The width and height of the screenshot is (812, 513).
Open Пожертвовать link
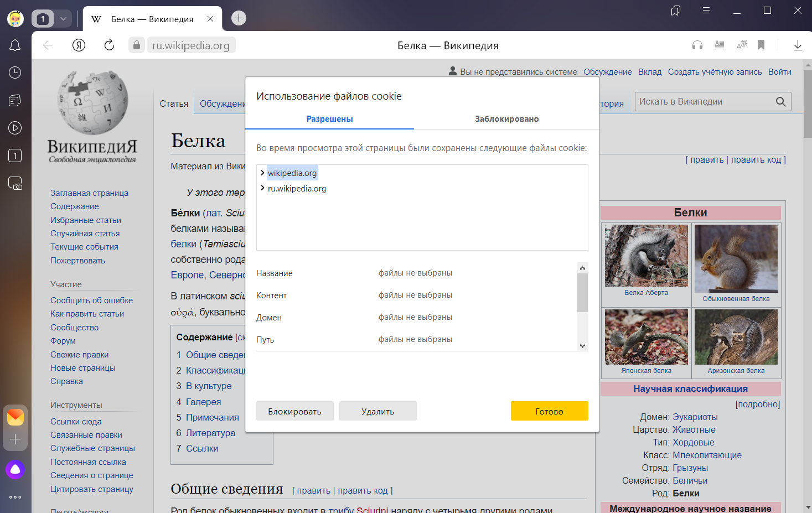click(77, 260)
